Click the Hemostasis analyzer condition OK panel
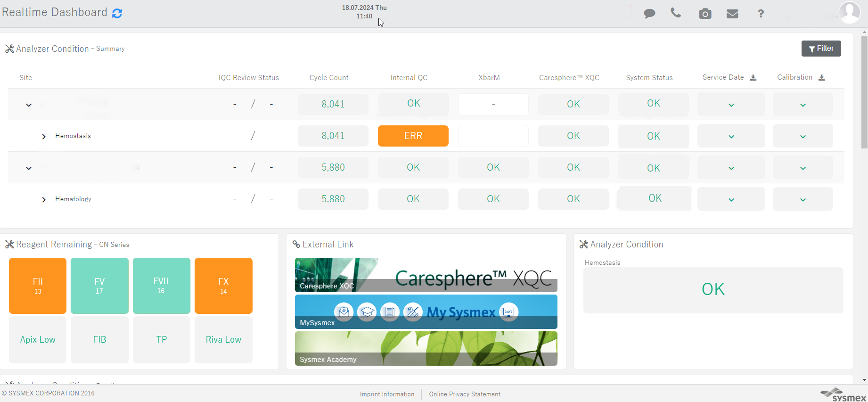 713,290
